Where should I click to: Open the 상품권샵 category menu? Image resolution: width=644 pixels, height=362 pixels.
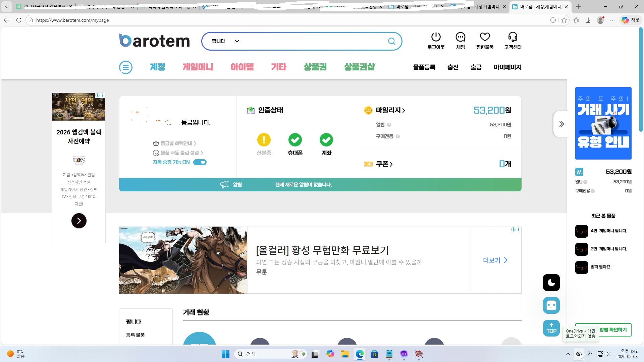click(x=360, y=67)
